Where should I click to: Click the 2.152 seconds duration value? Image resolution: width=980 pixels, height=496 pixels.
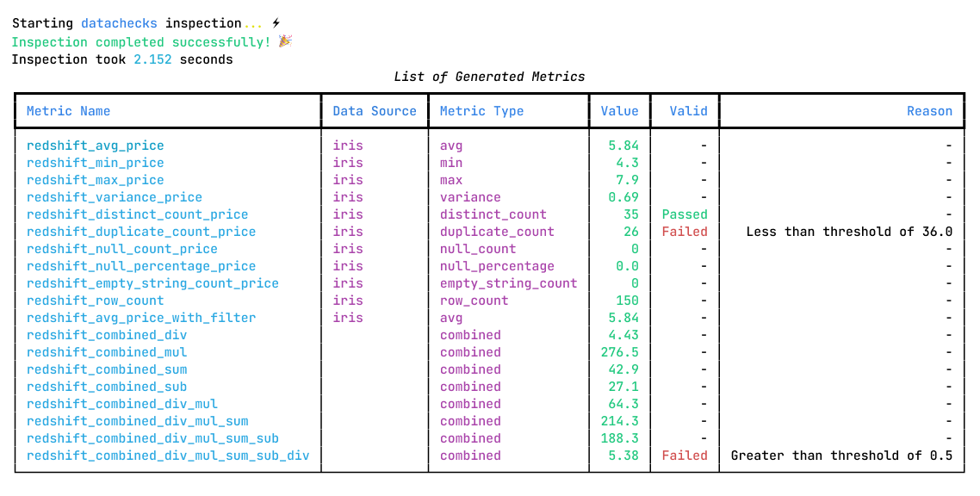coord(152,59)
